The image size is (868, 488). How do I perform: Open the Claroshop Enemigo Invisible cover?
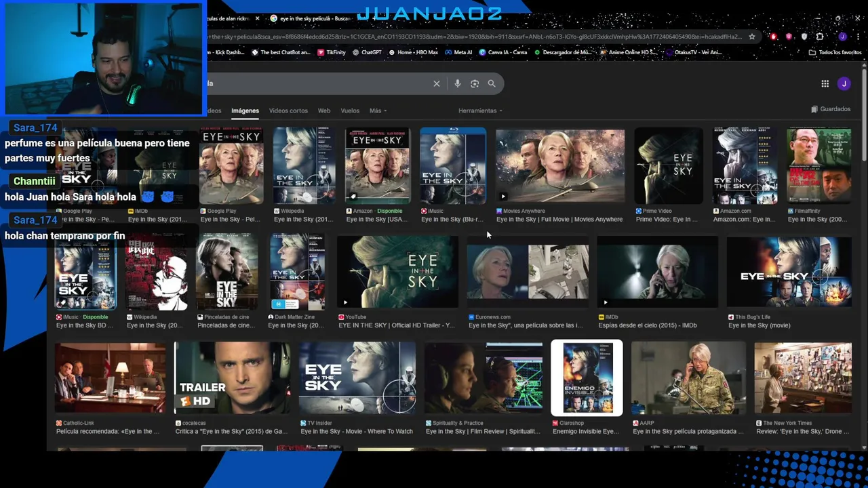587,378
